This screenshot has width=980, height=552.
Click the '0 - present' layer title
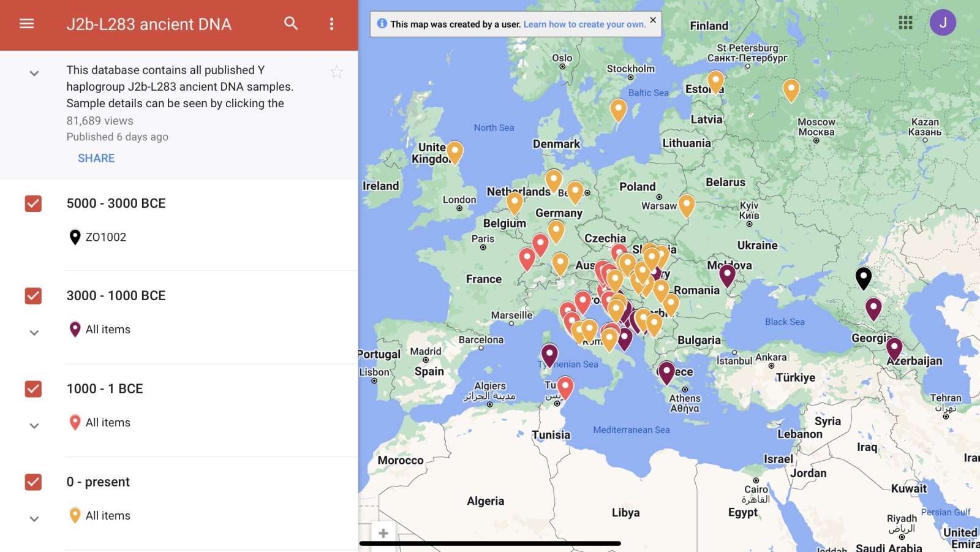(x=98, y=482)
